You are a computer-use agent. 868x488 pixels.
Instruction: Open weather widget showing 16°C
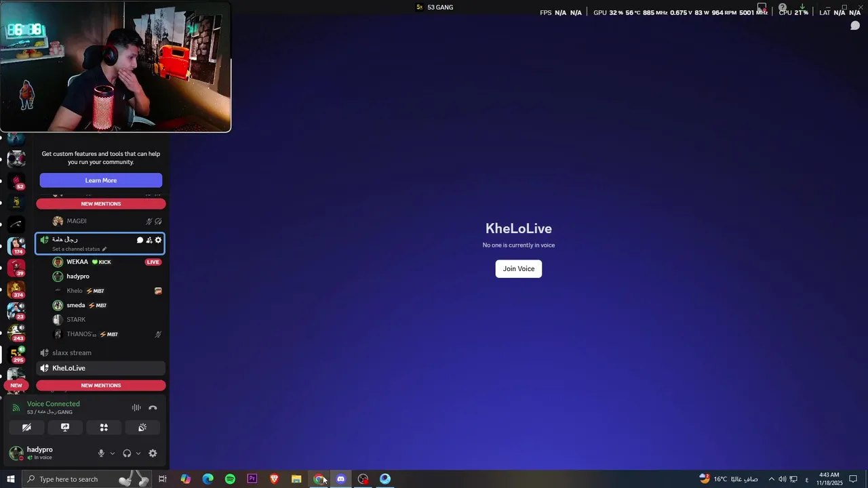[728, 479]
